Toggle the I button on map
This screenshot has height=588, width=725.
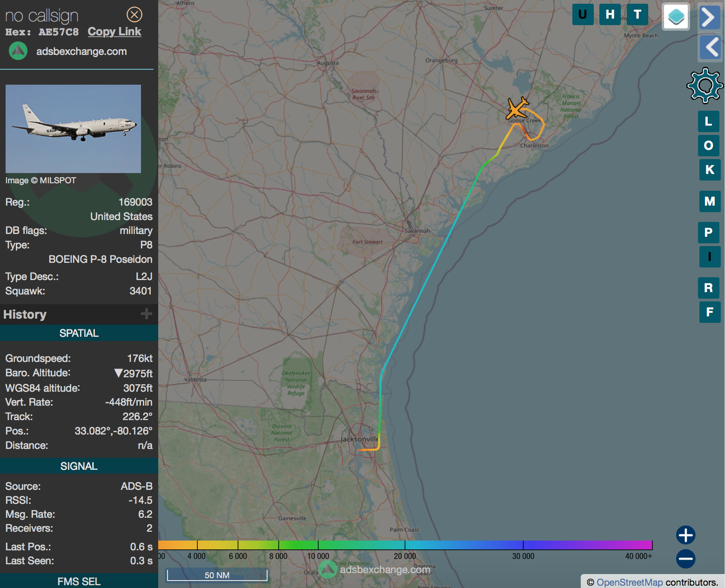(x=710, y=257)
